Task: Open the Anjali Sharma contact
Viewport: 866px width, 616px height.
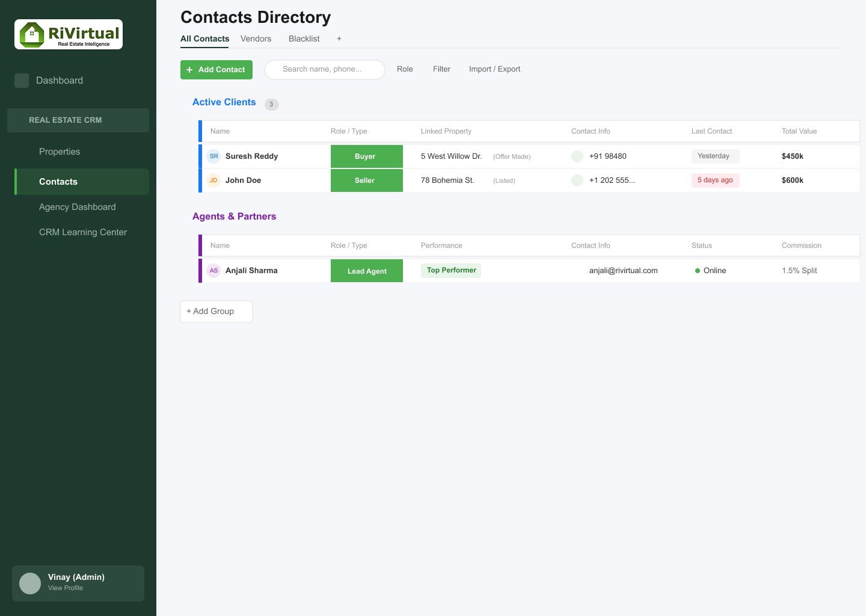Action: click(x=251, y=271)
